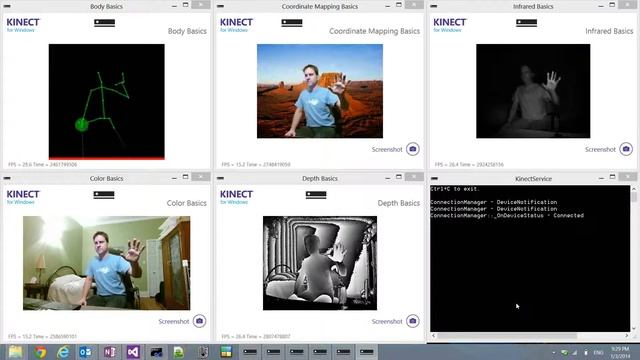Screen dimensions: 640x360
Task: Click the FPS status text in Infrared Basics
Action: (x=469, y=164)
